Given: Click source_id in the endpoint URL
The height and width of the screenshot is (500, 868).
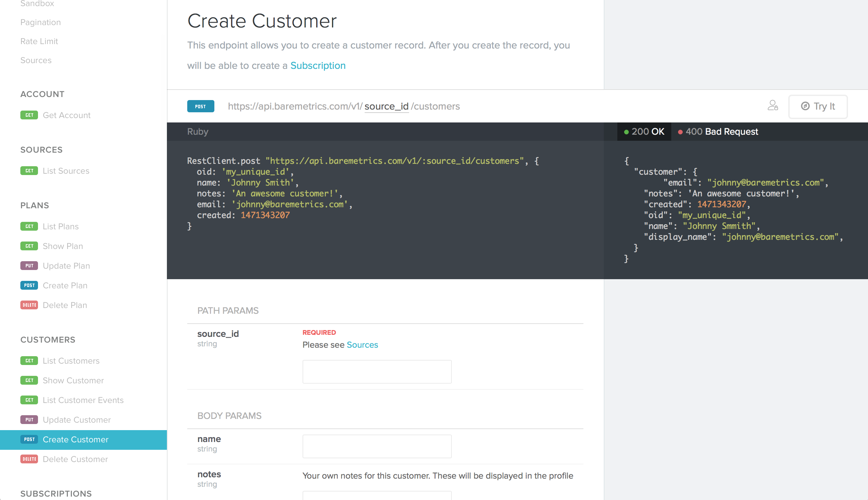Looking at the screenshot, I should tap(386, 107).
